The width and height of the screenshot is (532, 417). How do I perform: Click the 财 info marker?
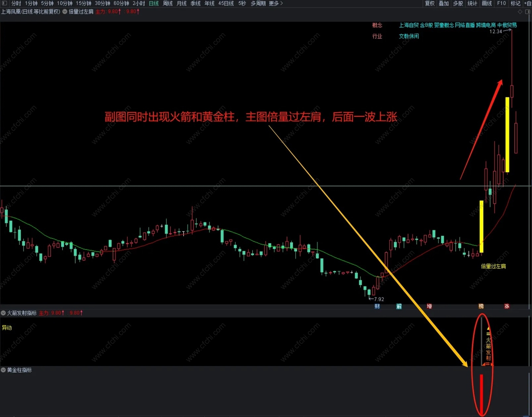coord(377,306)
